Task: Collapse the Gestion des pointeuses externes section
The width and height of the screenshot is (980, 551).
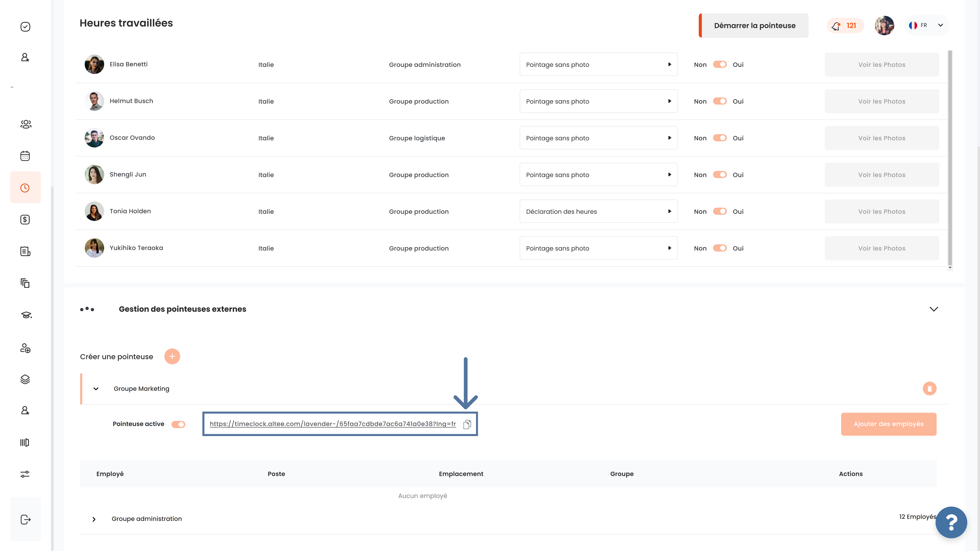Action: click(x=934, y=309)
